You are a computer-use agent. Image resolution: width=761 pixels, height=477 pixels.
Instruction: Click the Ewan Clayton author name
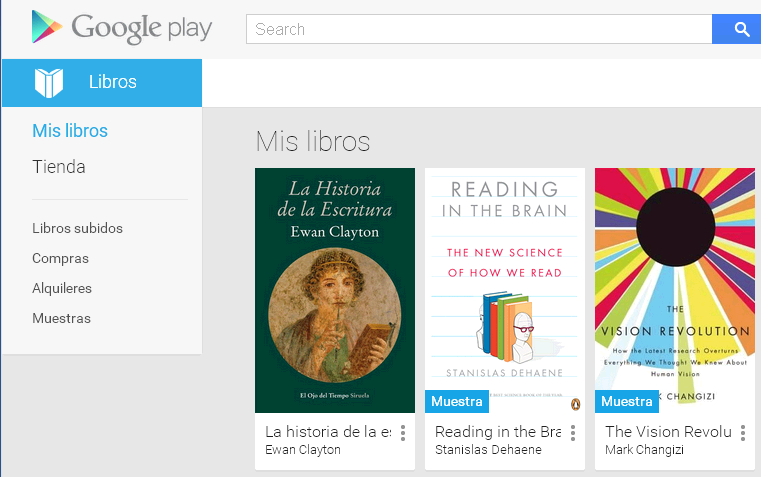(303, 450)
